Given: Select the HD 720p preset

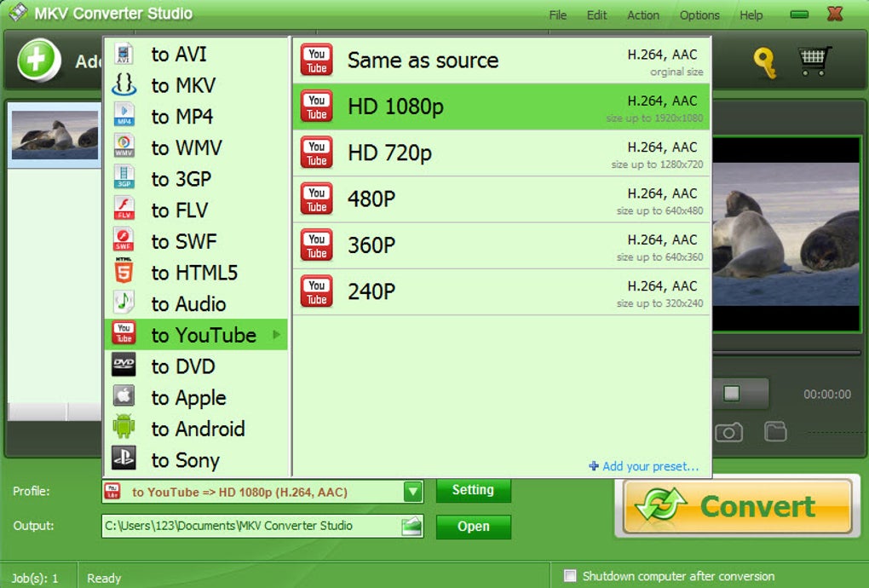Looking at the screenshot, I should (x=501, y=153).
